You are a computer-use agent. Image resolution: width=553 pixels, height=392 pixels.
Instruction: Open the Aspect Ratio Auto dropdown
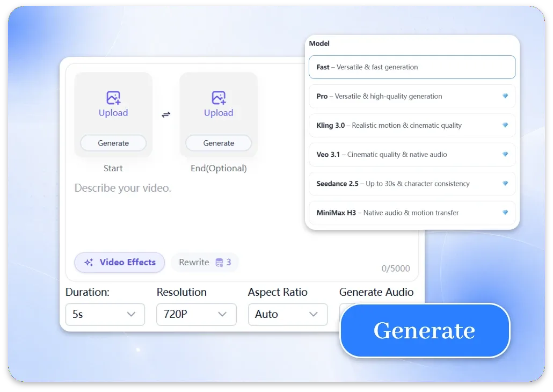tap(288, 314)
